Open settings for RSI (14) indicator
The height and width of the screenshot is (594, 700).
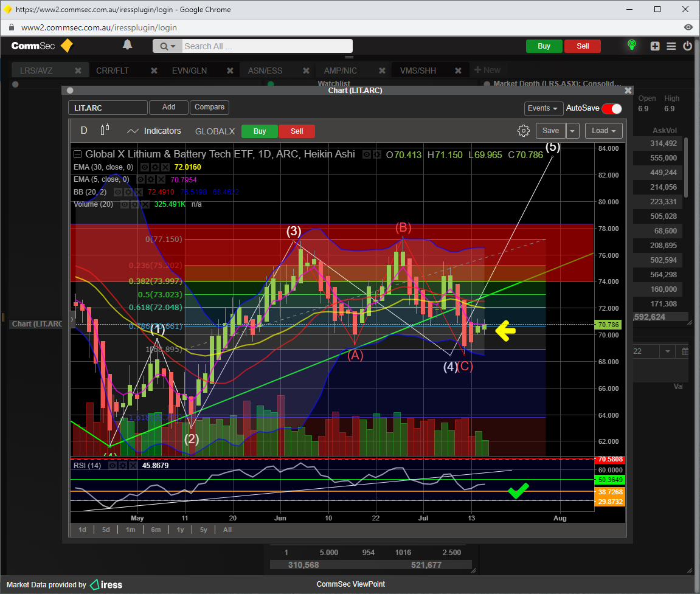pyautogui.click(x=123, y=466)
